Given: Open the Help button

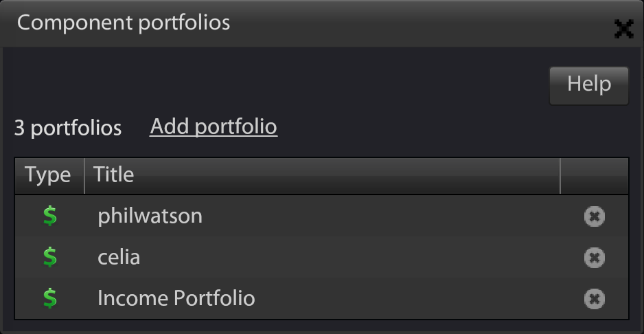Looking at the screenshot, I should coord(589,85).
